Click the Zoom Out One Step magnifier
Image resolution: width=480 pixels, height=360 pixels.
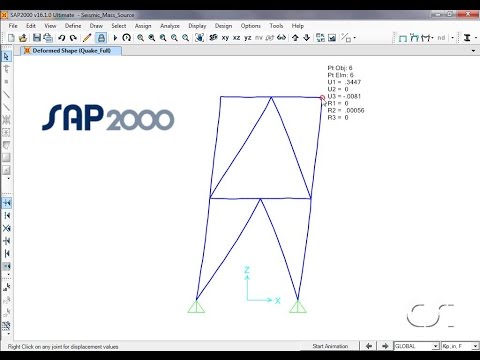(186, 38)
